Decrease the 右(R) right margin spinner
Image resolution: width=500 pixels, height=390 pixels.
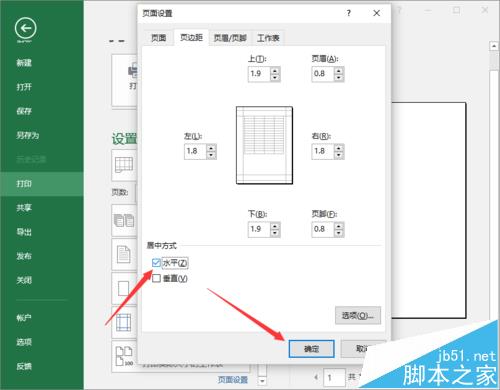[339, 155]
